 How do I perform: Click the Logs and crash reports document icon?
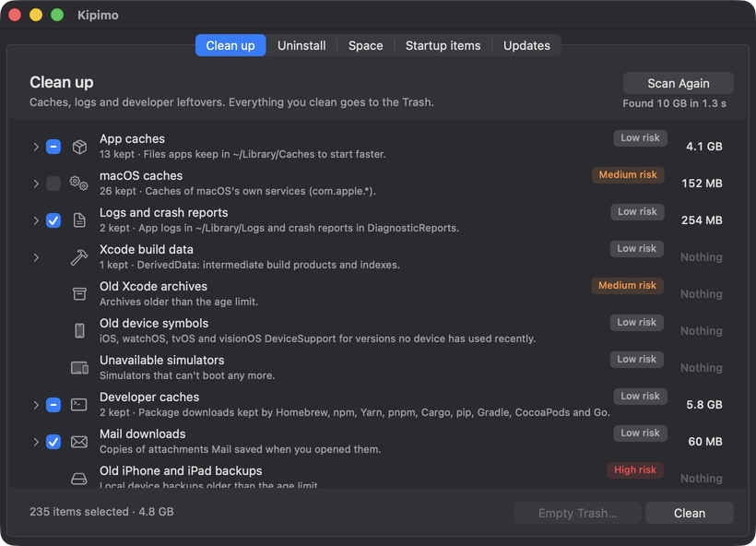[x=79, y=220]
